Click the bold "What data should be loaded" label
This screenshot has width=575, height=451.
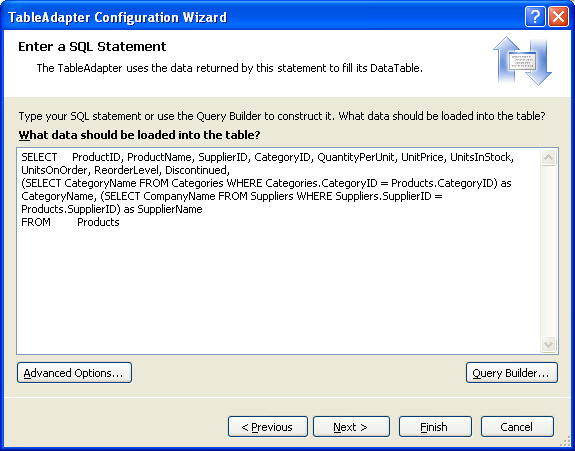click(x=139, y=135)
